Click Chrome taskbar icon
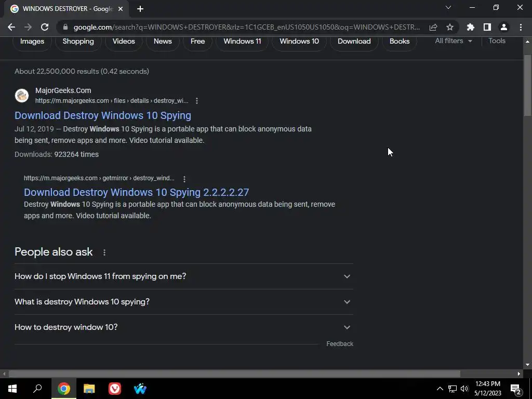Viewport: 532px width, 399px height. pos(64,389)
